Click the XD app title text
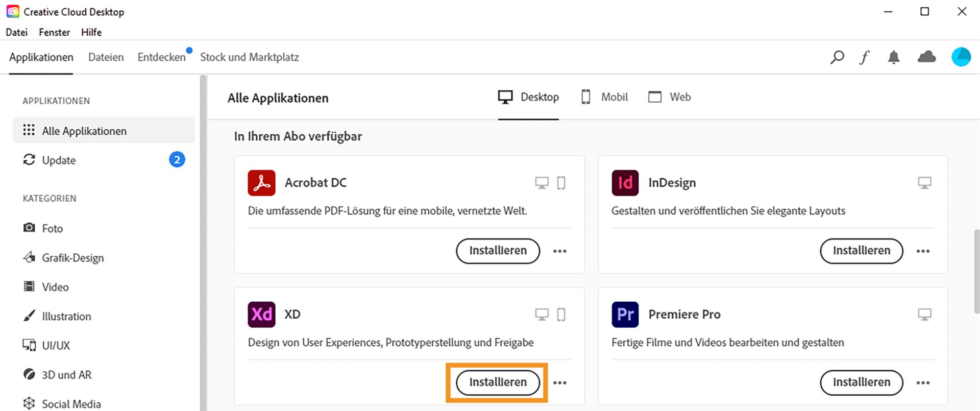This screenshot has width=980, height=411. (x=292, y=315)
